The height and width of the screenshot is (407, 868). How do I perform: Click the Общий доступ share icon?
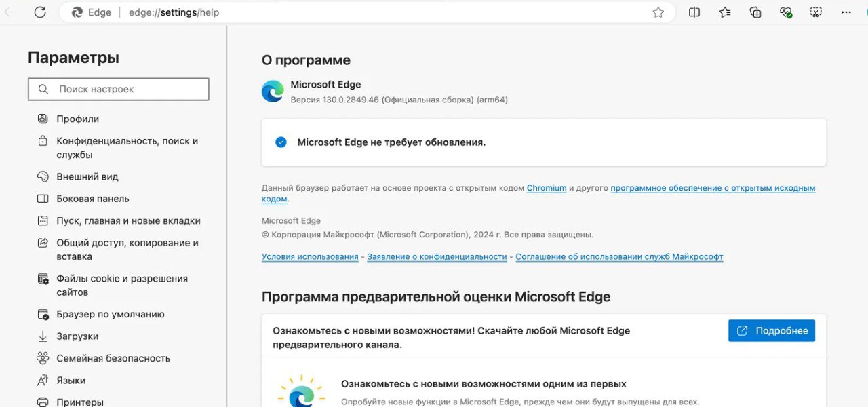pos(43,243)
